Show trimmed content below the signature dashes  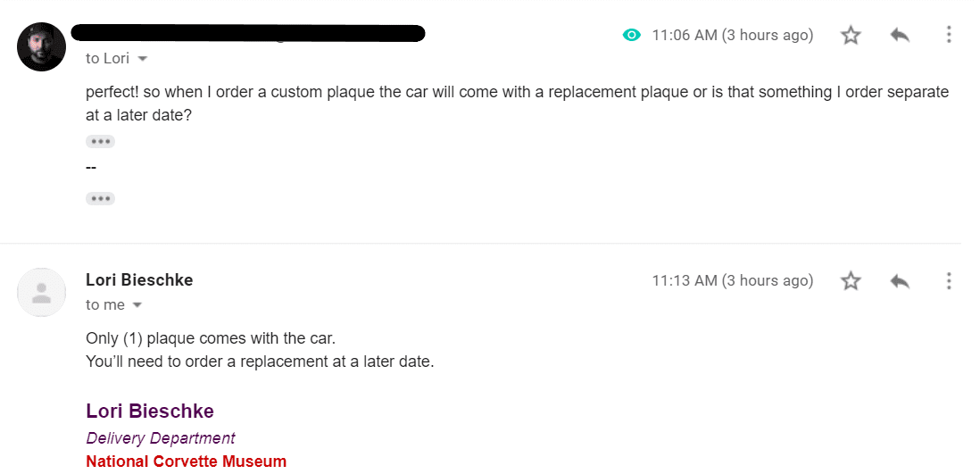[100, 198]
